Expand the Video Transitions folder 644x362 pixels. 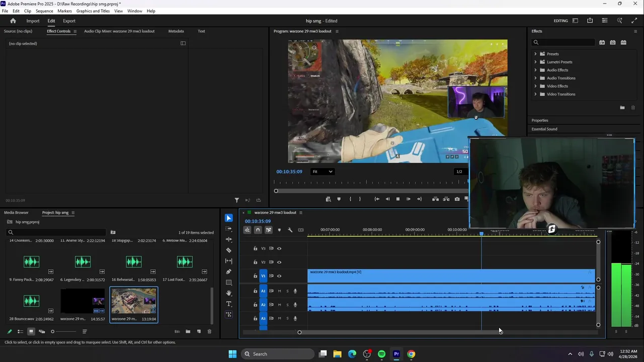535,94
